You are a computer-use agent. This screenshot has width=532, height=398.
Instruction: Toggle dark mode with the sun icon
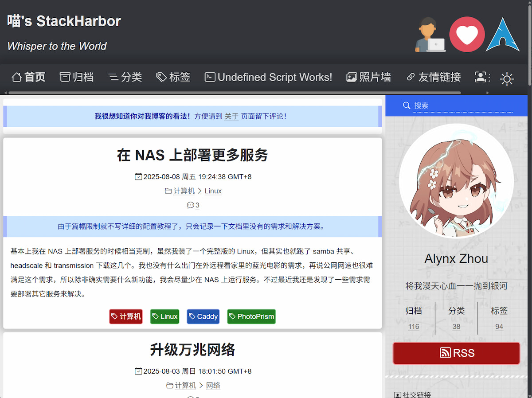point(507,78)
